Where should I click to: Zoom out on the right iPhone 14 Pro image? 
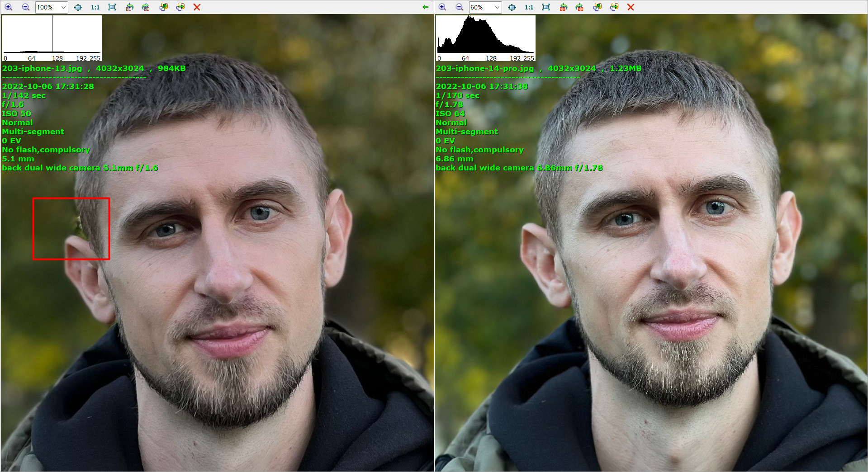click(x=460, y=7)
